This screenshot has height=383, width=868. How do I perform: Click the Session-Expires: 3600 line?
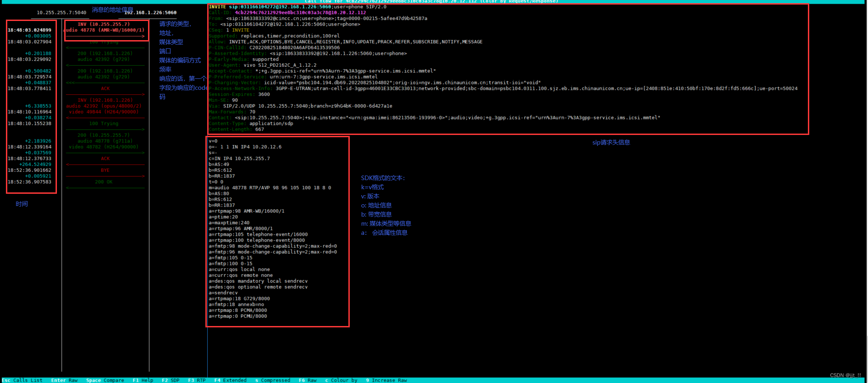[x=239, y=94]
